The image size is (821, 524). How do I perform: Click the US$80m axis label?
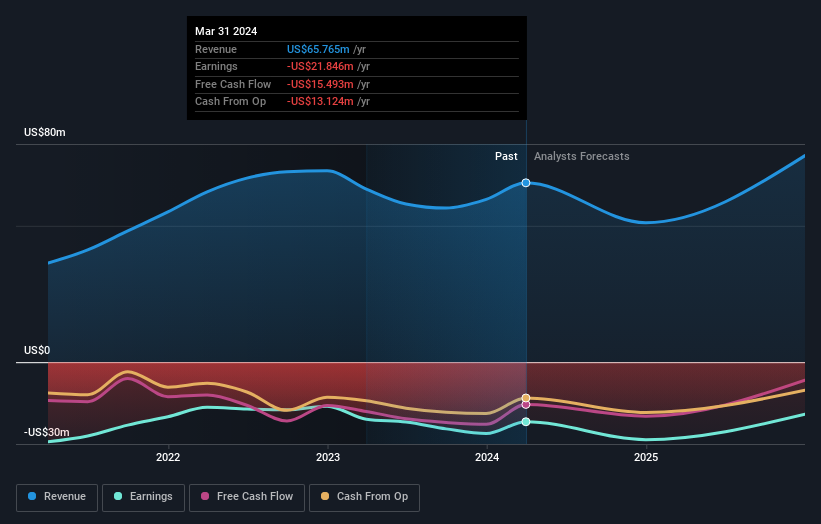[x=45, y=132]
